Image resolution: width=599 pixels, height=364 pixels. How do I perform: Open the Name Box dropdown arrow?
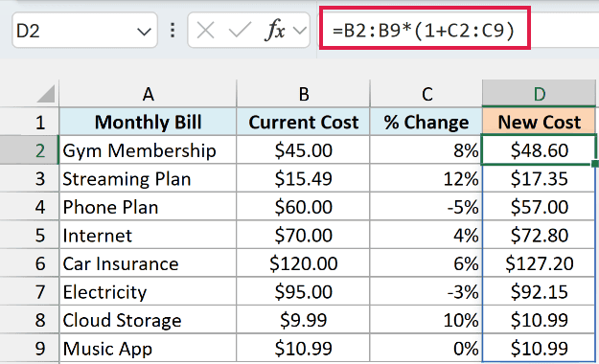pos(144,32)
